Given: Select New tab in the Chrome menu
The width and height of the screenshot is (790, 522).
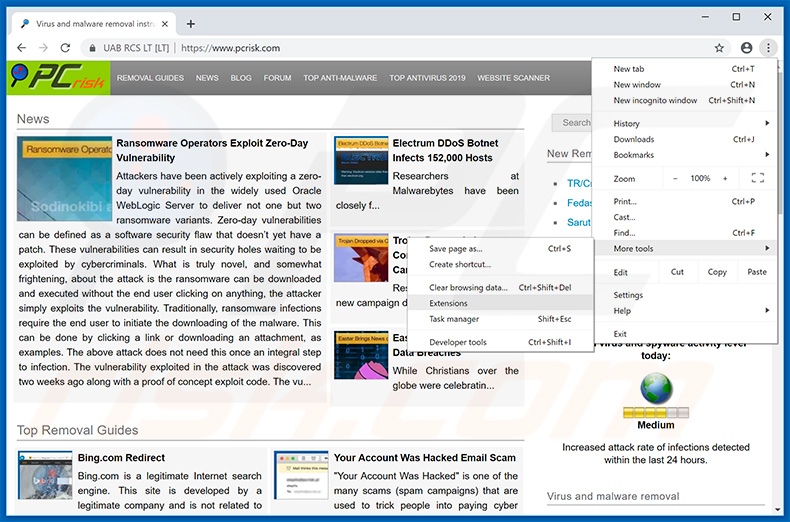Looking at the screenshot, I should 684,69.
